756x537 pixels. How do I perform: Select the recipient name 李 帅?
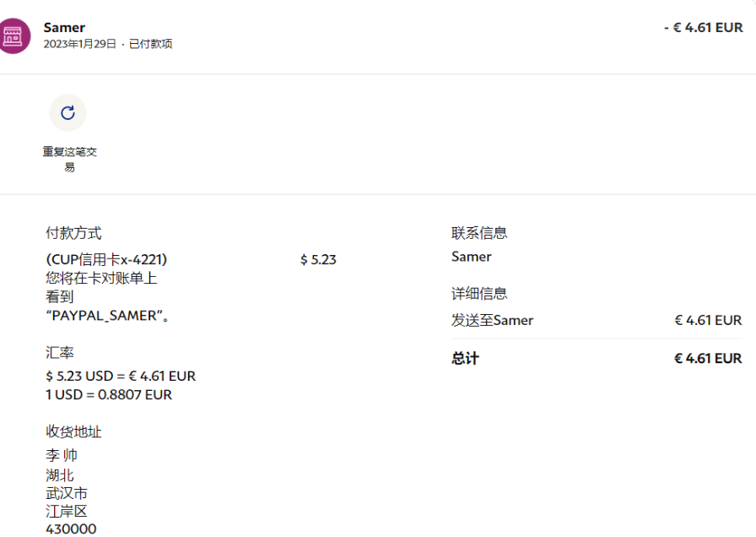[62, 455]
